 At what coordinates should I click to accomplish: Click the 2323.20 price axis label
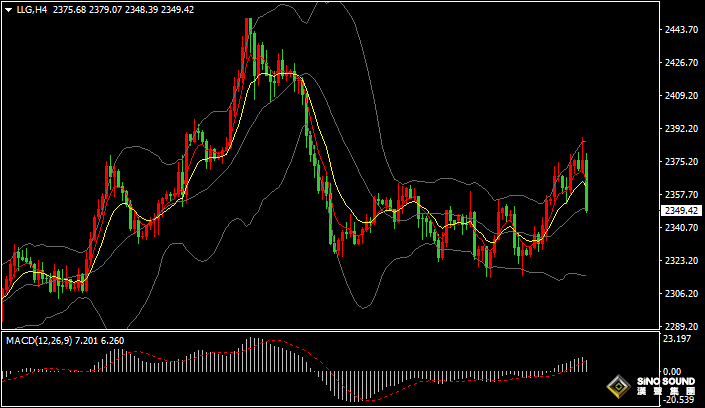[x=681, y=261]
